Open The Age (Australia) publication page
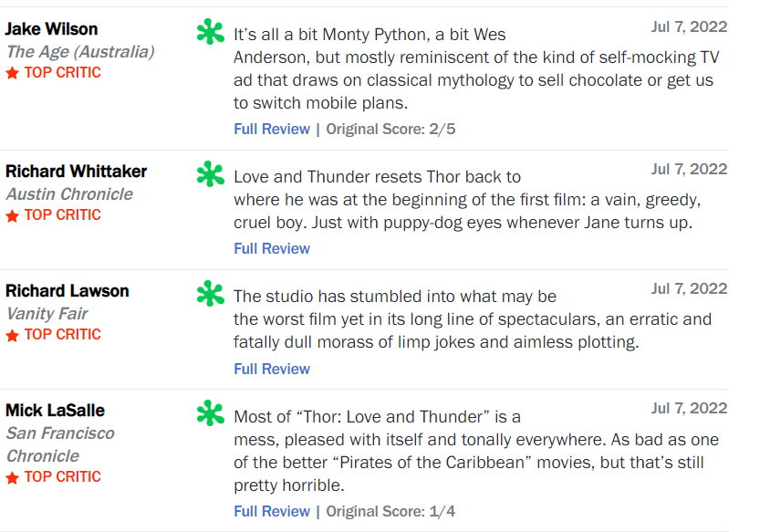This screenshot has height=532, width=760. (x=80, y=52)
